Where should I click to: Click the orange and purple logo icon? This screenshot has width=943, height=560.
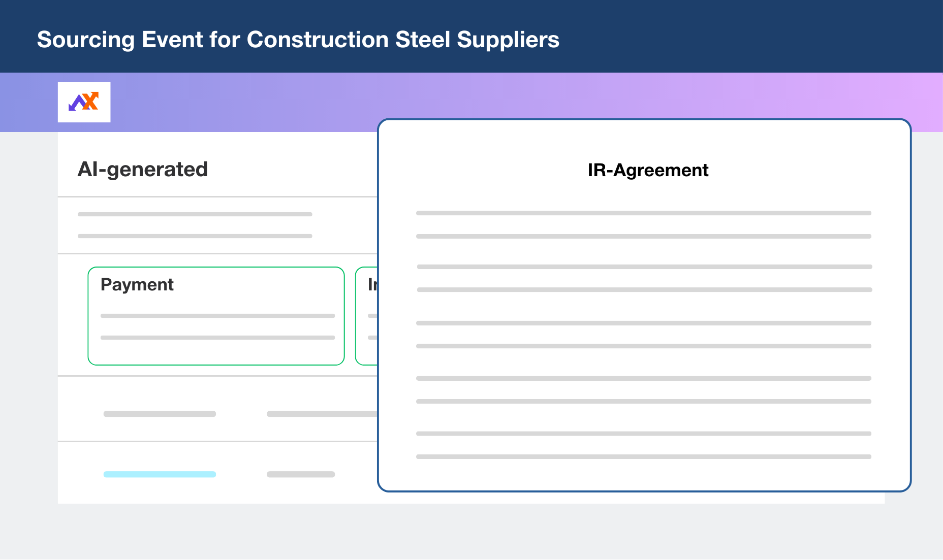pyautogui.click(x=84, y=102)
